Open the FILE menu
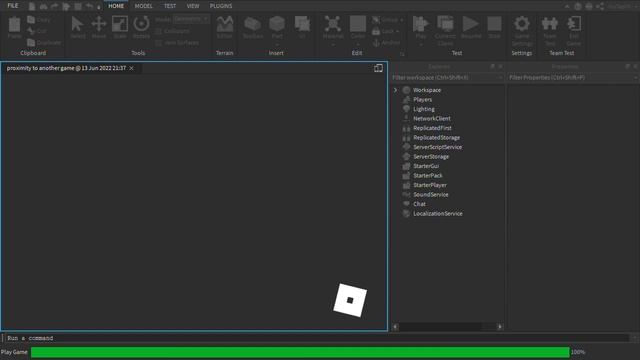The width and height of the screenshot is (640, 360). point(13,6)
